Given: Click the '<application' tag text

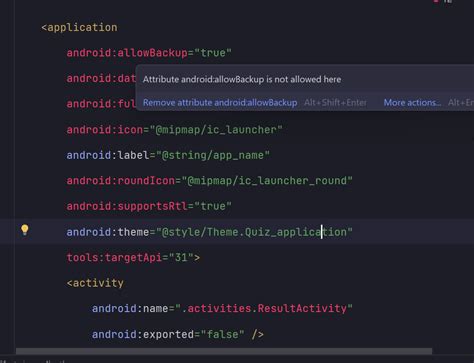Looking at the screenshot, I should click(x=79, y=27).
